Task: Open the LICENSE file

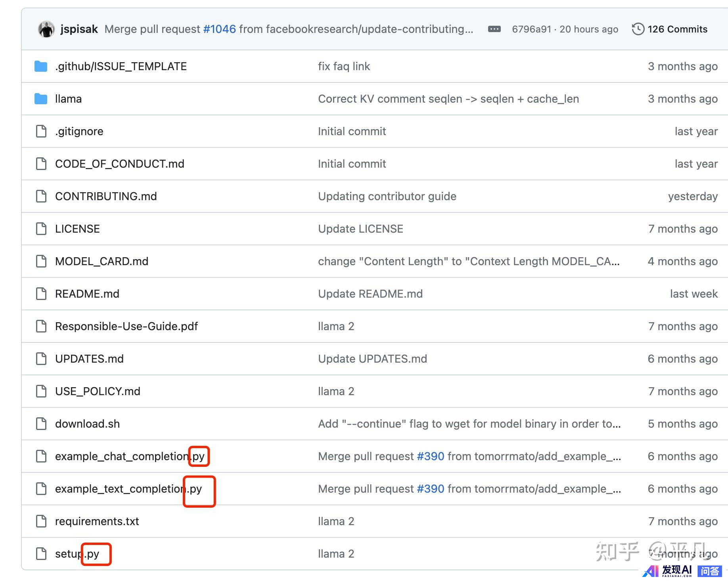Action: click(77, 229)
